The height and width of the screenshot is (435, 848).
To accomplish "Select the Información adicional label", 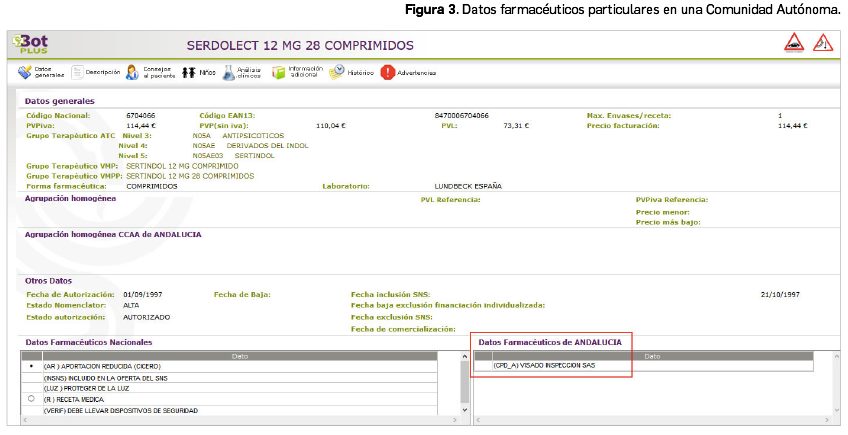I will (306, 71).
